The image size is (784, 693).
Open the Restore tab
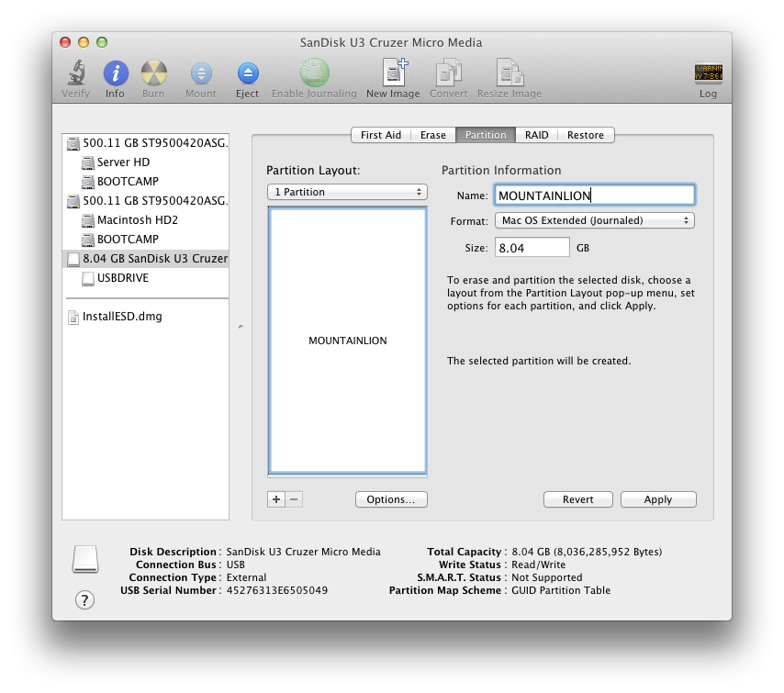click(x=585, y=135)
